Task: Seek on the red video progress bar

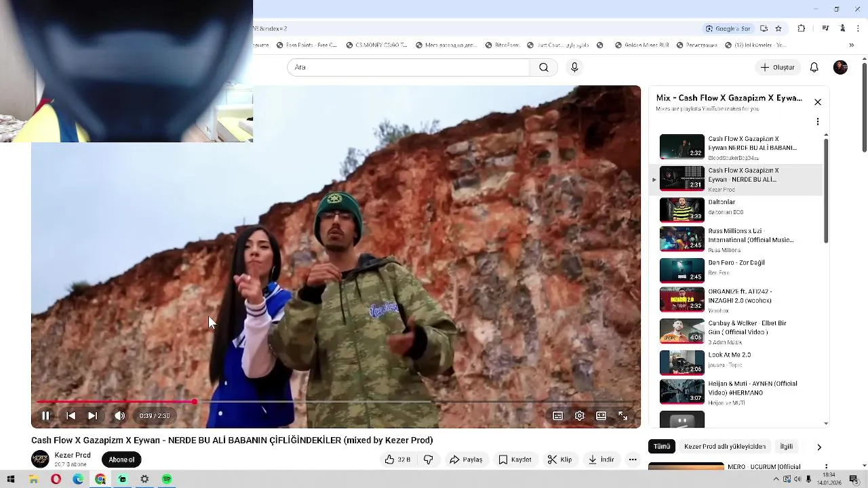Action: point(115,402)
